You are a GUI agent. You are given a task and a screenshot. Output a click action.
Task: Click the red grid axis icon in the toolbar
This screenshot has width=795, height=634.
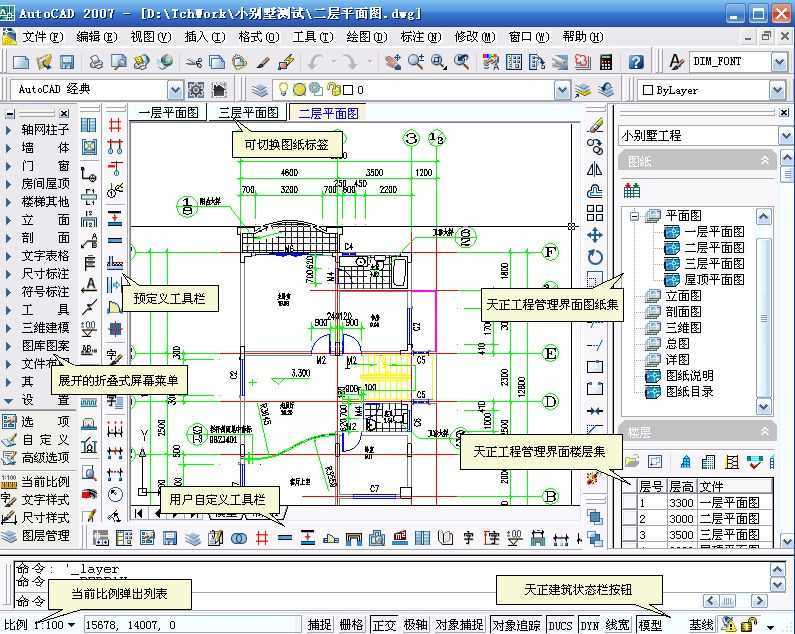pos(115,125)
